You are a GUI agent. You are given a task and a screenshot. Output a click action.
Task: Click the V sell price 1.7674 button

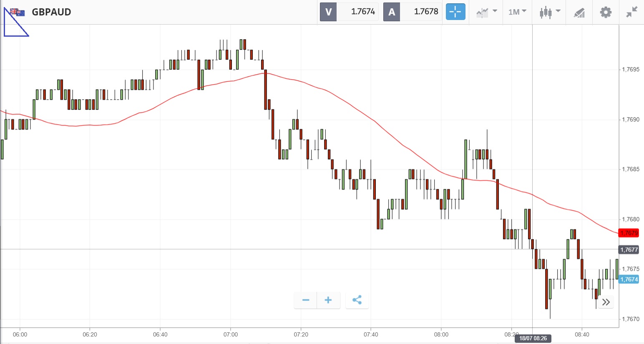coord(349,12)
